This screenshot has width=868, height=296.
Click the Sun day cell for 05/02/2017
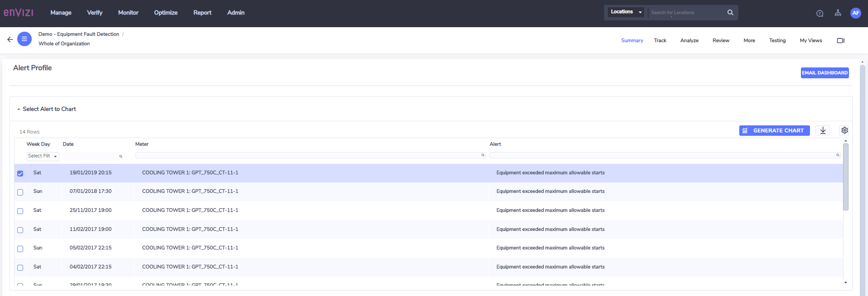38,248
